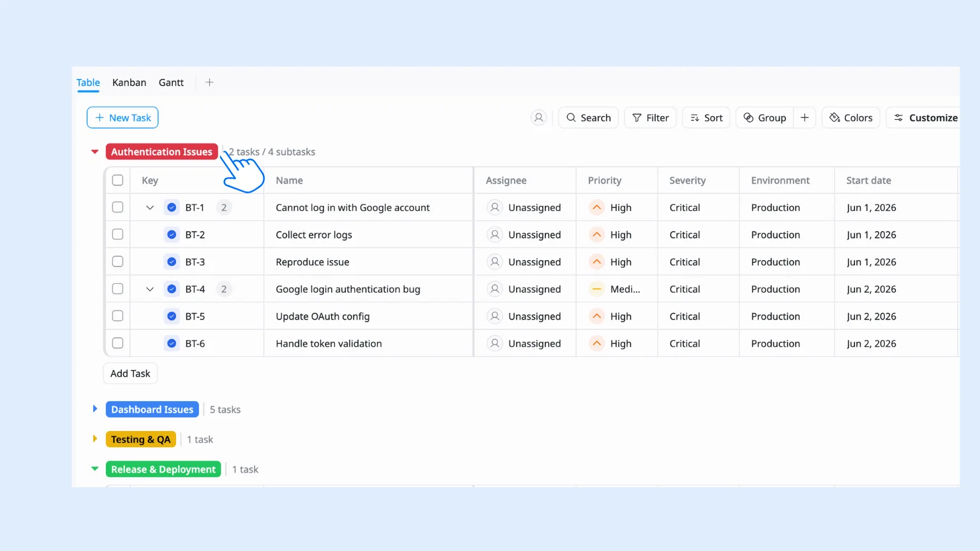The image size is (980, 551).
Task: Click plus button next to Group
Action: click(805, 117)
